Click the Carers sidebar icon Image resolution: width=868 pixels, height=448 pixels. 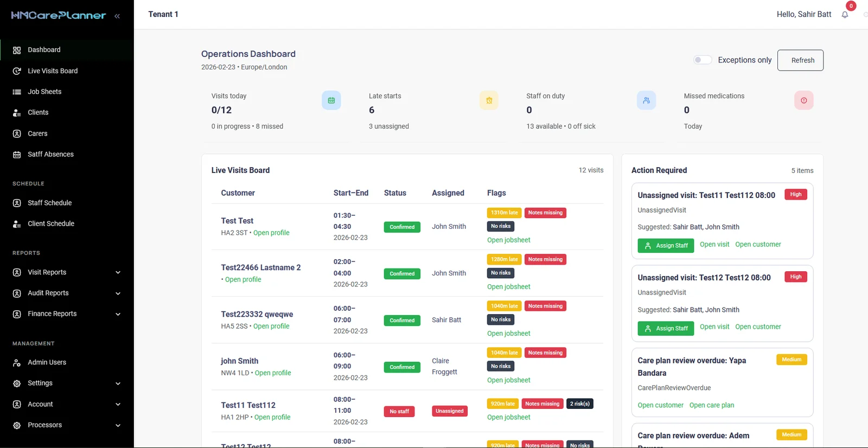[x=17, y=133]
